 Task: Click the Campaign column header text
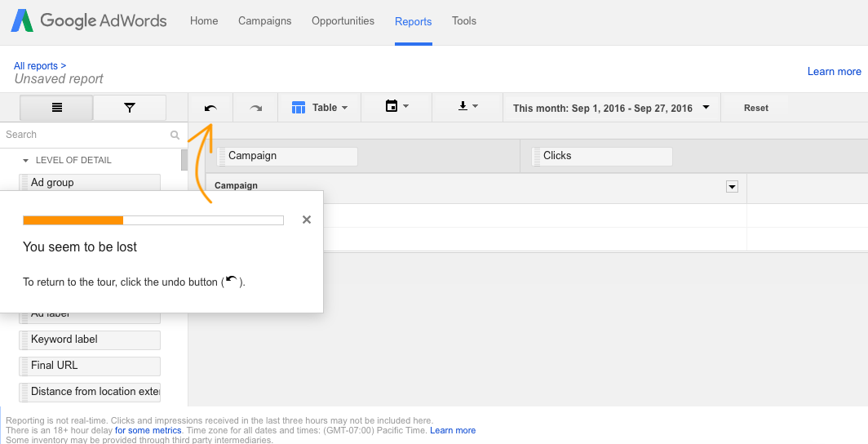coord(236,185)
